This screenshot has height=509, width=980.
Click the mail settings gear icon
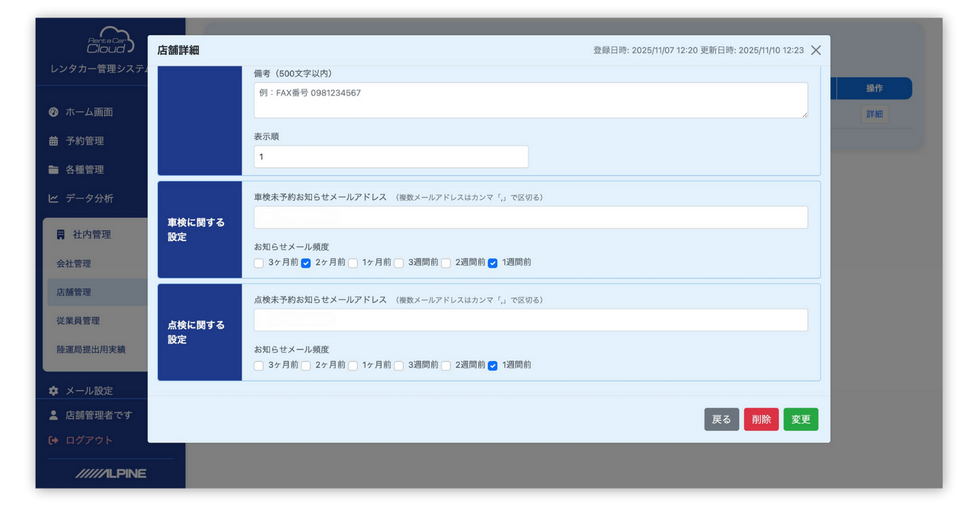point(53,391)
